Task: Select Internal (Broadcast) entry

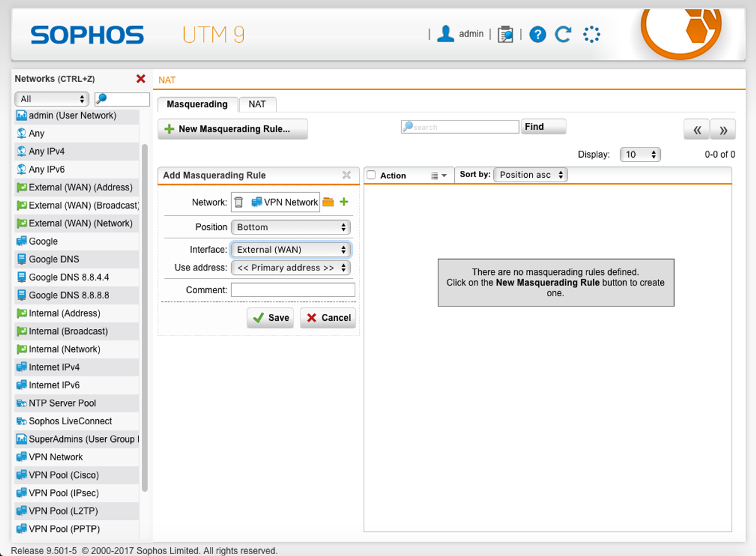Action: (x=75, y=331)
